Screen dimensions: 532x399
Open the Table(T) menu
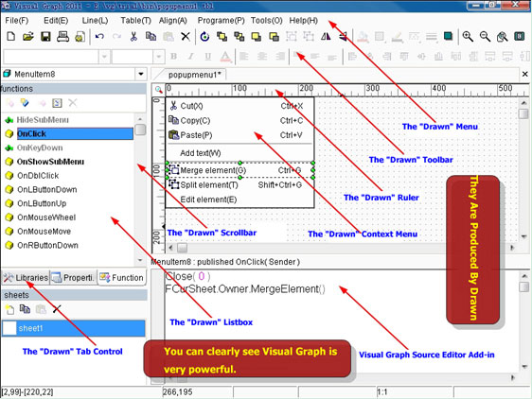[x=135, y=21]
